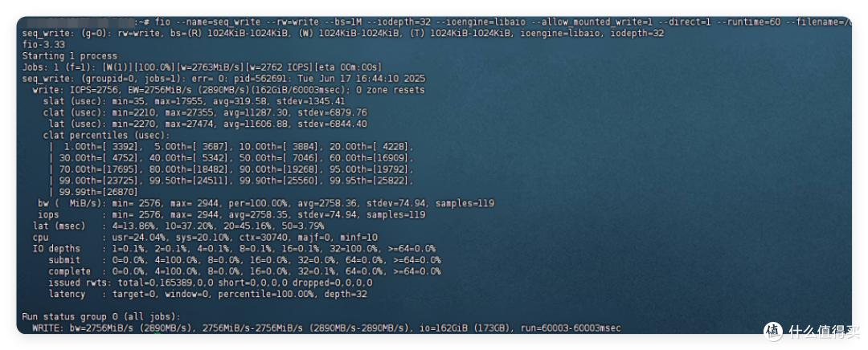The height and width of the screenshot is (350, 868).
Task: Click the 90.00th=[19268] percentile value
Action: (x=280, y=169)
